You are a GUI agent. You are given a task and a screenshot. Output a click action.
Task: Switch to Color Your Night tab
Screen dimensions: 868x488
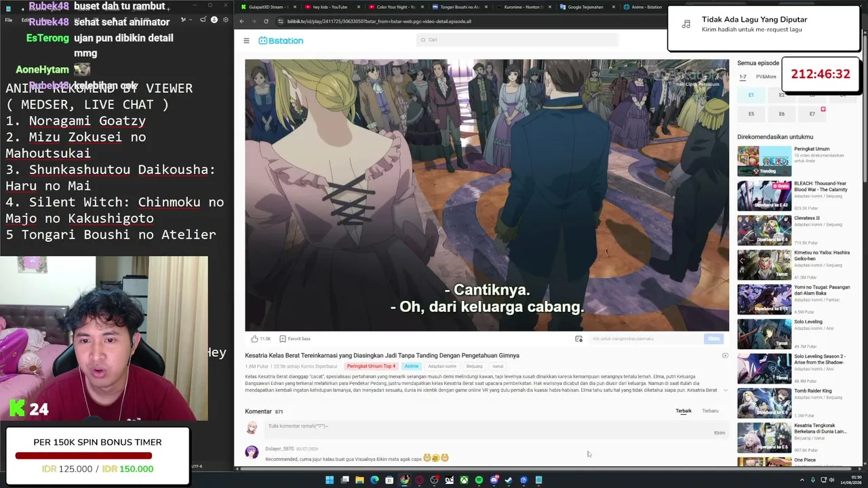point(397,7)
